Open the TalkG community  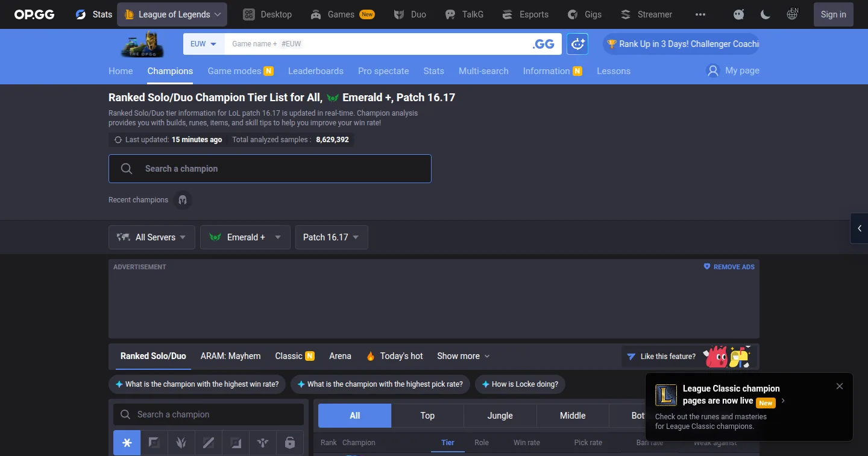point(464,14)
